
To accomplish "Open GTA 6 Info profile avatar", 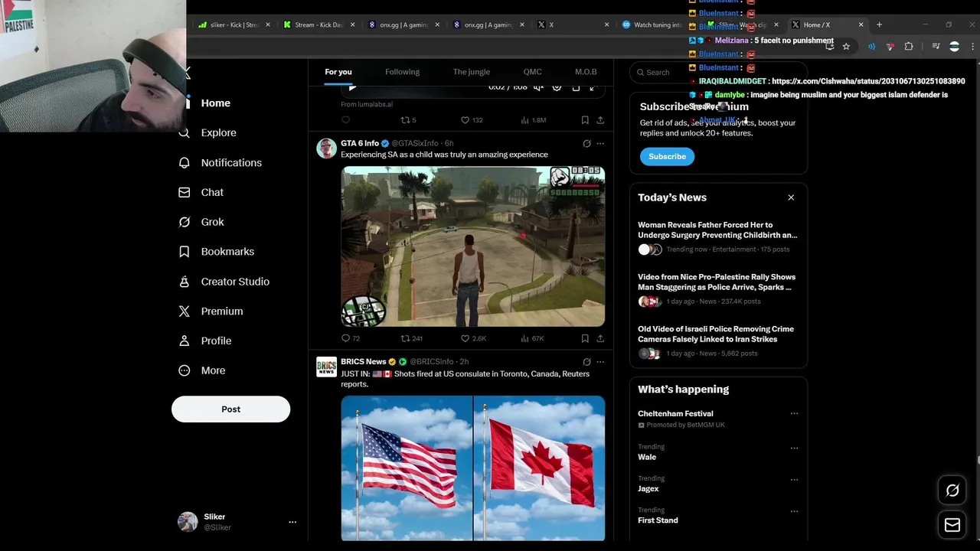I will (327, 148).
